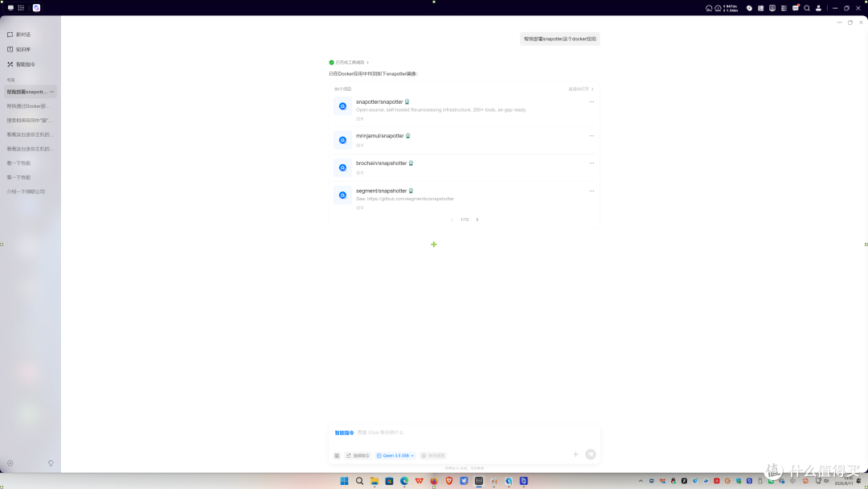Image resolution: width=868 pixels, height=489 pixels.
Task: Click the Docker logo of segment/snapshotter
Action: click(x=342, y=195)
